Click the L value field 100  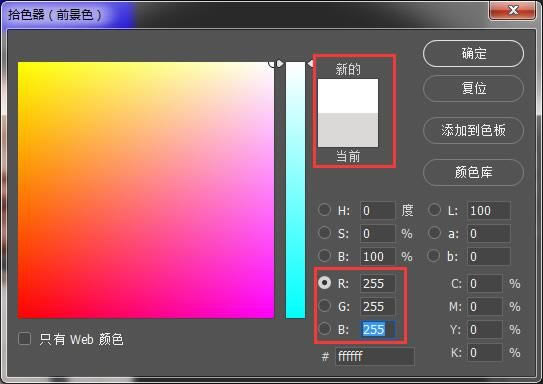point(489,211)
